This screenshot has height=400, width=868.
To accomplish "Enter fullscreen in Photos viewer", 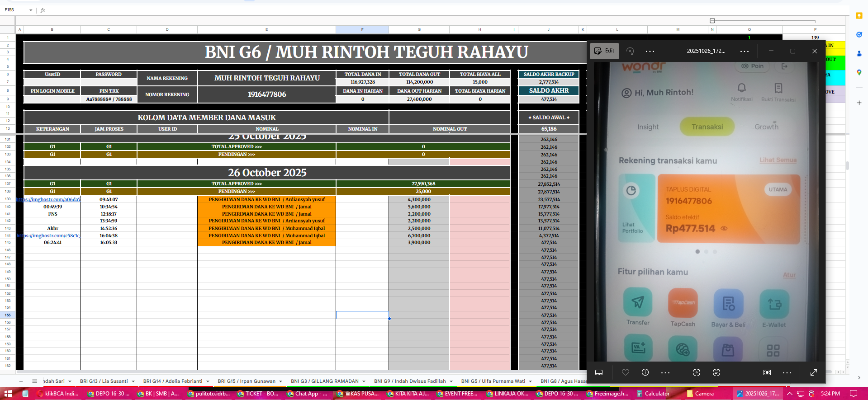I will coord(814,372).
